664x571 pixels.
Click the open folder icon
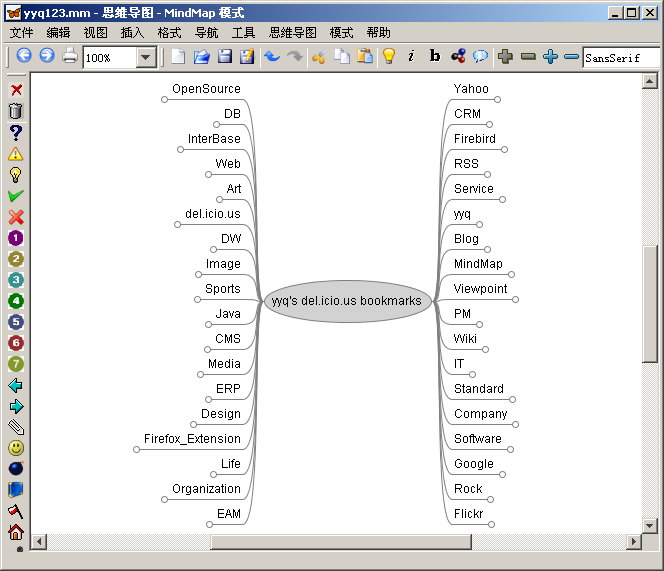(x=202, y=56)
